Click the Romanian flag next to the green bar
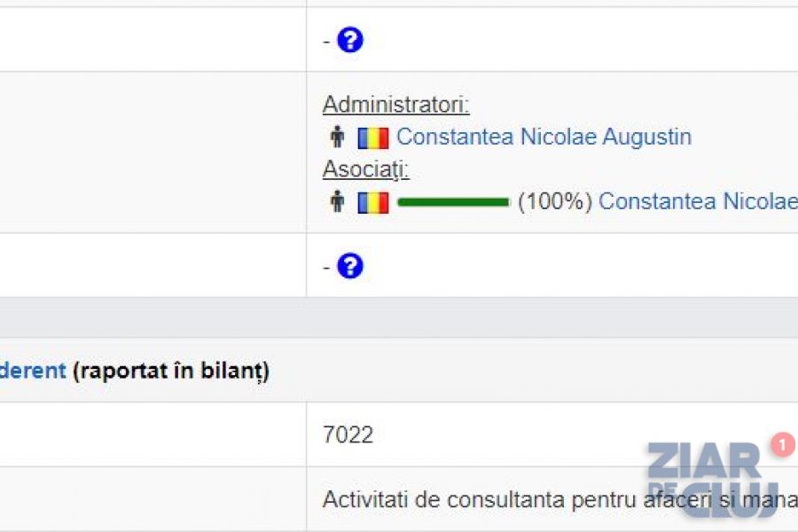The width and height of the screenshot is (798, 532). coord(373,203)
